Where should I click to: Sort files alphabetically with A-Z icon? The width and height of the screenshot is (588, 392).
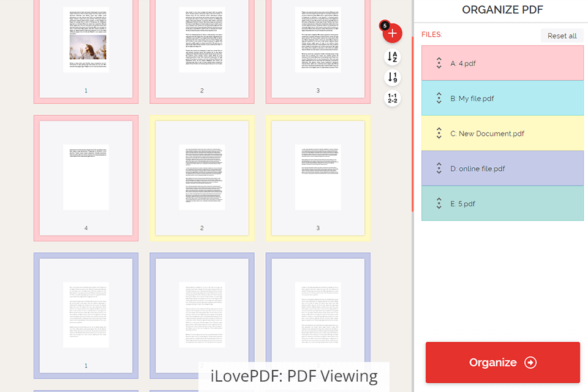pyautogui.click(x=392, y=57)
